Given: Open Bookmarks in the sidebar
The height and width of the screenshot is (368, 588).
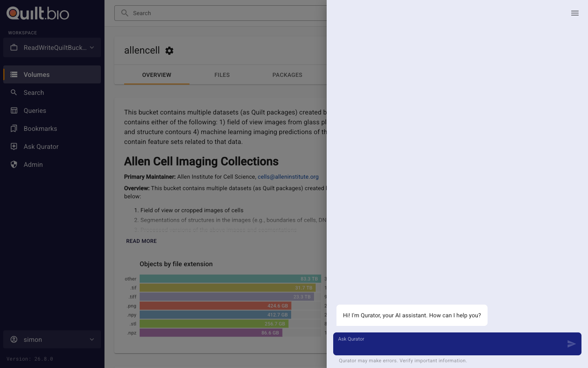Looking at the screenshot, I should click(52, 128).
